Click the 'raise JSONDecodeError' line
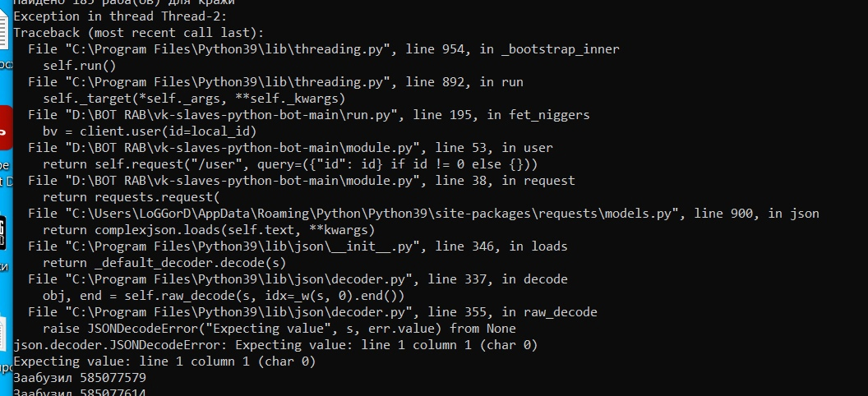Image resolution: width=868 pixels, height=396 pixels. pos(279,329)
